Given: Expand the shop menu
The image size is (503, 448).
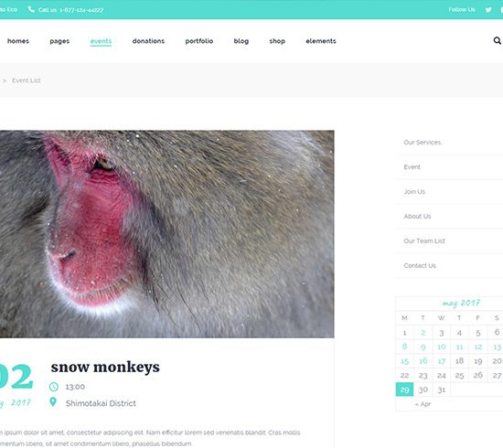Looking at the screenshot, I should [277, 41].
